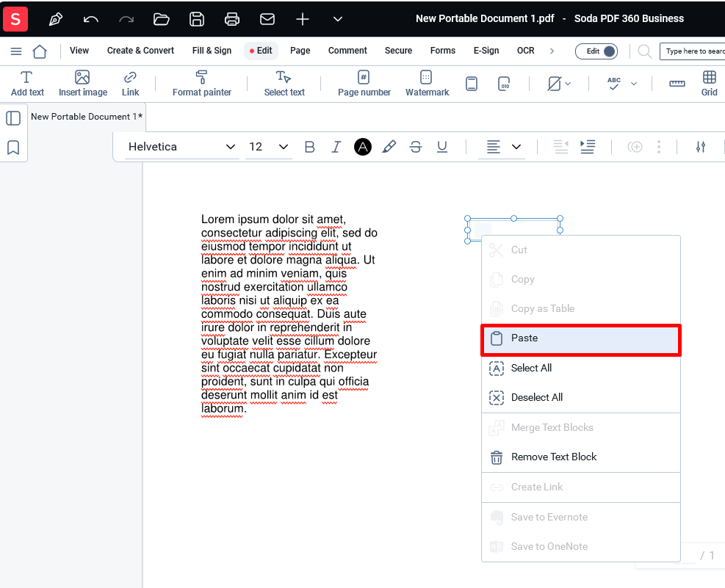Open the black font color swatch
Viewport: 725px width, 588px height.
(x=363, y=147)
